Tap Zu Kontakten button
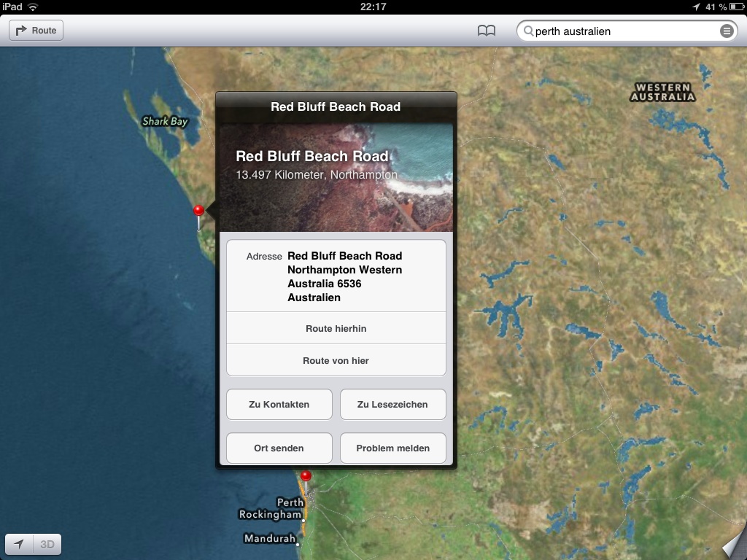 click(x=279, y=404)
